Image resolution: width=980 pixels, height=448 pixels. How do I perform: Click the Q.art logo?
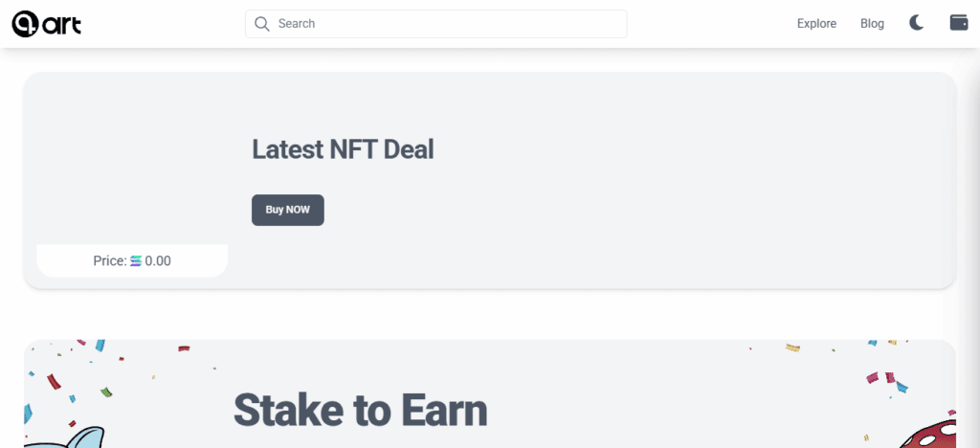tap(46, 23)
